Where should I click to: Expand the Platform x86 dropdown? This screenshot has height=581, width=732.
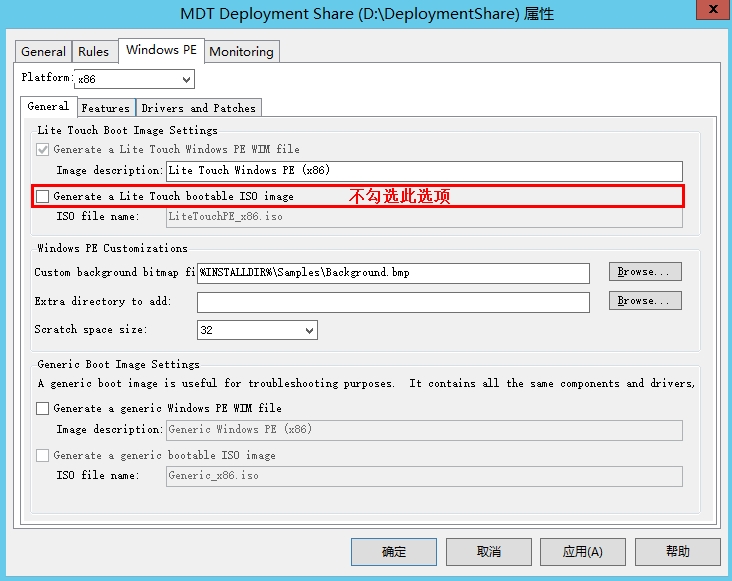coord(134,79)
